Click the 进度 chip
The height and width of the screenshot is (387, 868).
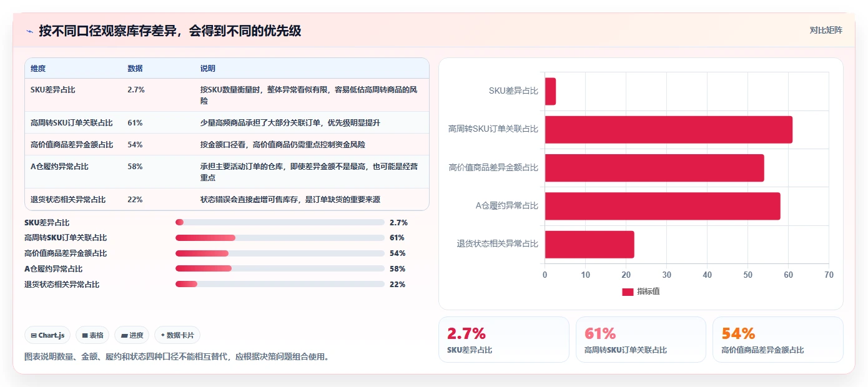(132, 335)
